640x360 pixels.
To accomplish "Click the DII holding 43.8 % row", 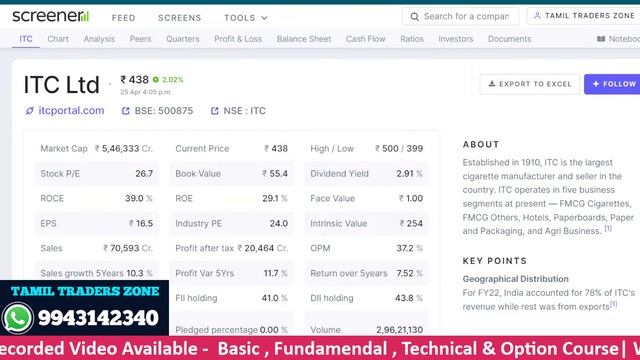I will pyautogui.click(x=367, y=298).
